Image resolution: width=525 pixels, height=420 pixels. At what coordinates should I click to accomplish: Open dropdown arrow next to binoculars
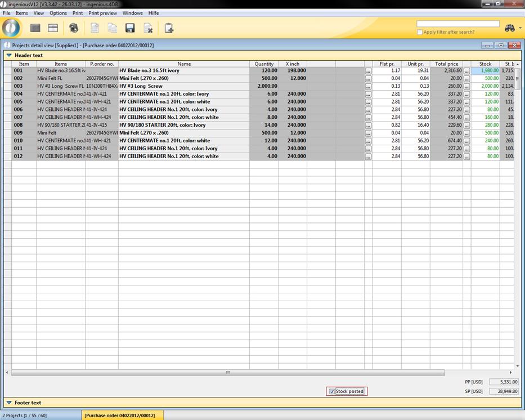click(520, 28)
